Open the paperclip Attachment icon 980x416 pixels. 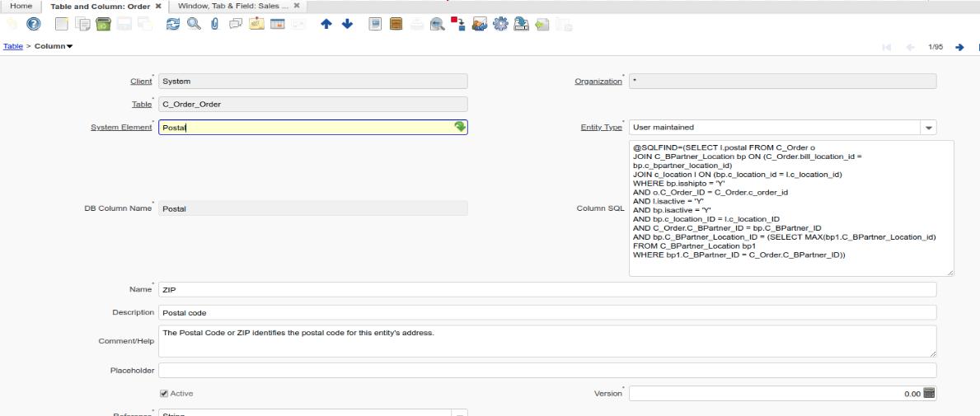coord(214,24)
